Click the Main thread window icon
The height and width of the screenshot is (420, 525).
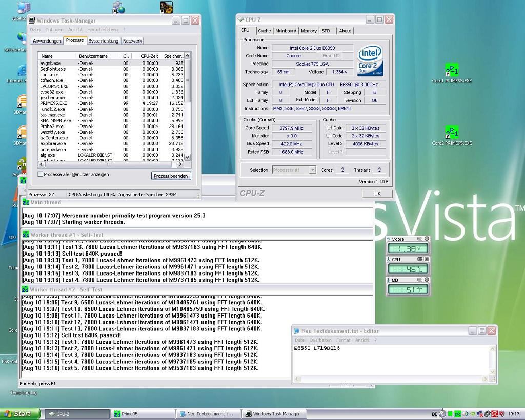tap(26, 202)
